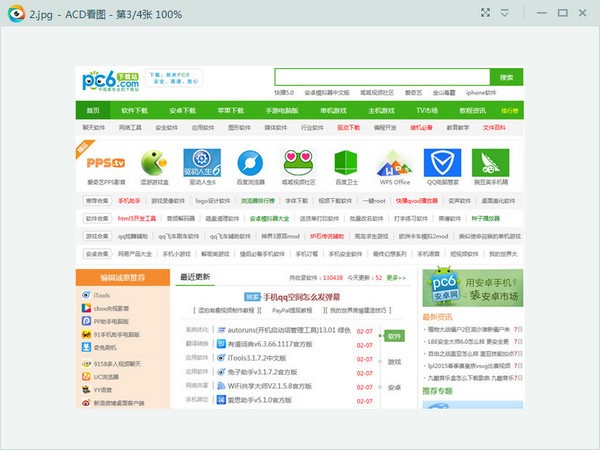The image size is (600, 450).
Task: Click the 爱思助手 entry icon
Action: point(221,400)
